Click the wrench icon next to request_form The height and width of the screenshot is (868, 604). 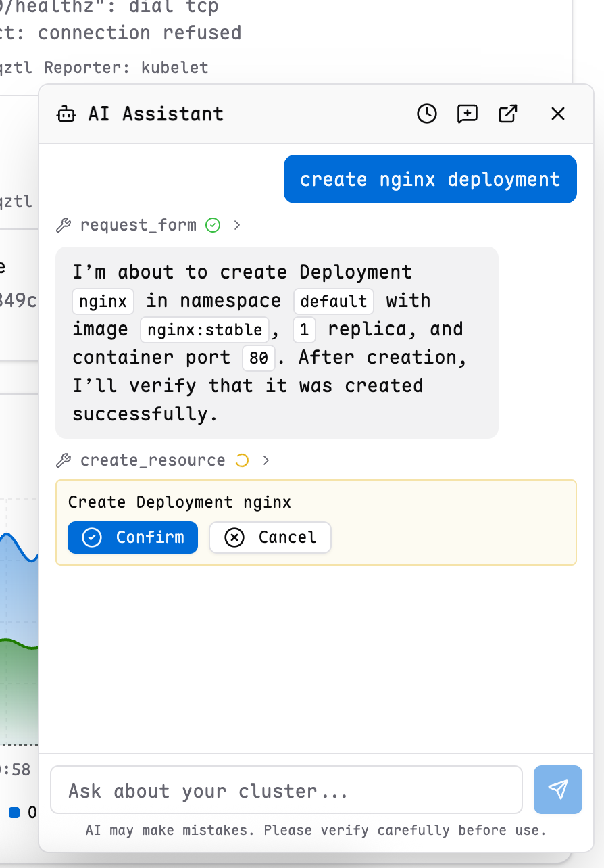pos(64,225)
